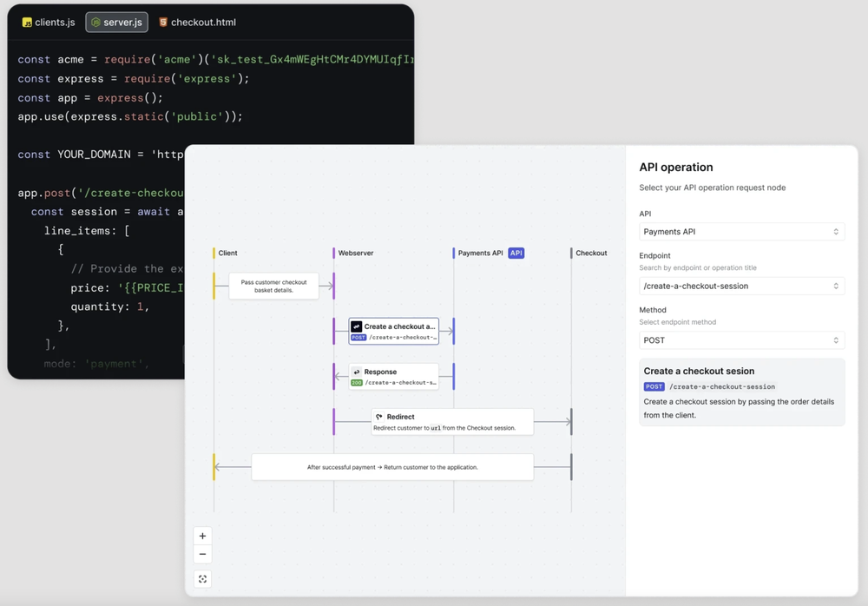This screenshot has height=606, width=868.
Task: Select the Redirect node
Action: tap(452, 422)
